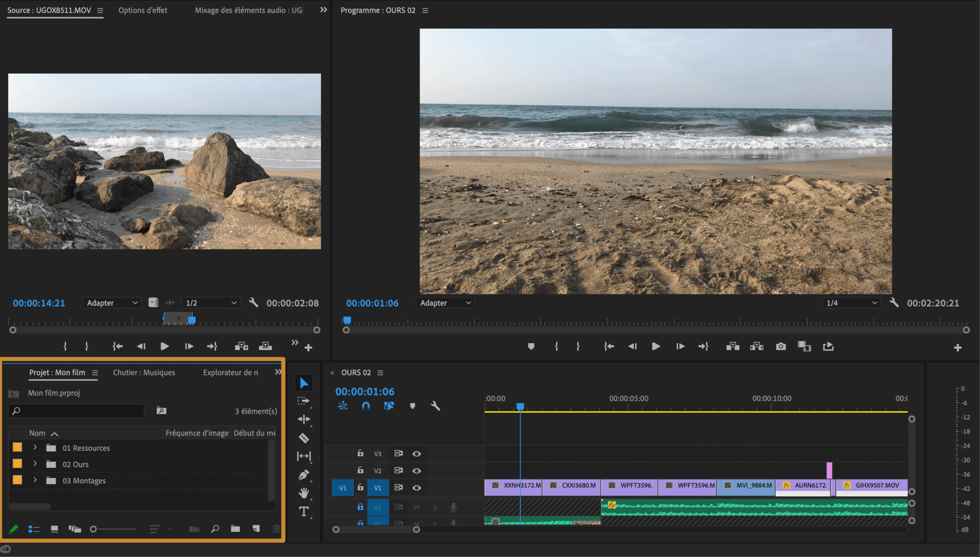Open Program monitor Adapter zoom dropdown
This screenshot has width=980, height=557.
pos(445,302)
